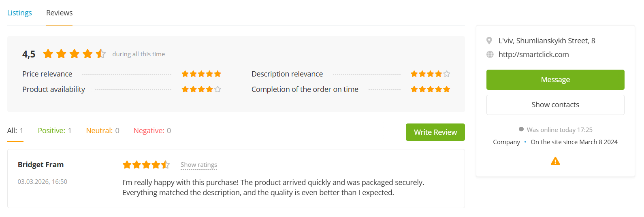The height and width of the screenshot is (217, 644).
Task: Expand Show ratings in Bridget's review
Action: pos(199,165)
